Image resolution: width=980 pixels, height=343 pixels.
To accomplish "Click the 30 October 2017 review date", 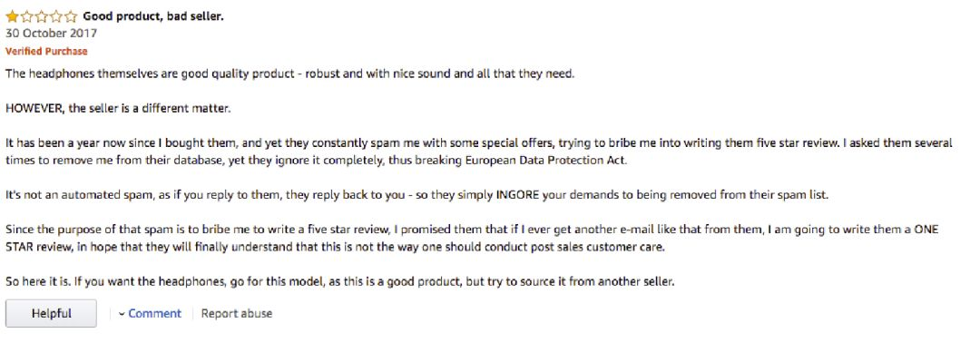I will pos(51,33).
